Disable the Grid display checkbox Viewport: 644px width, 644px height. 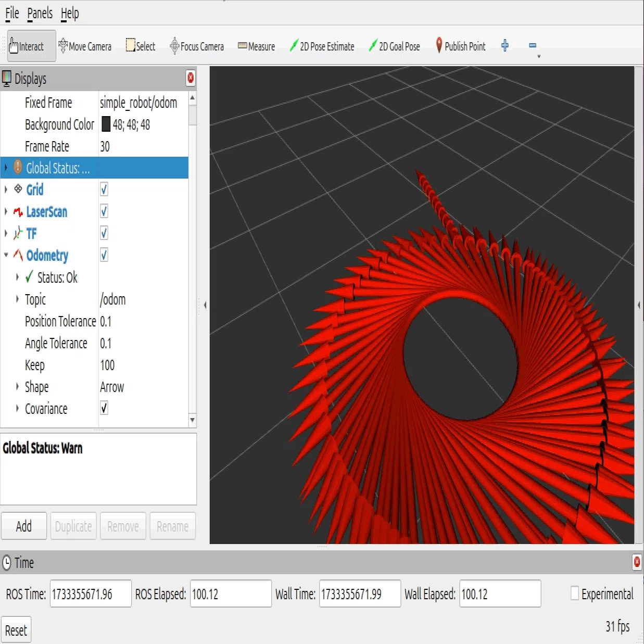tap(104, 190)
